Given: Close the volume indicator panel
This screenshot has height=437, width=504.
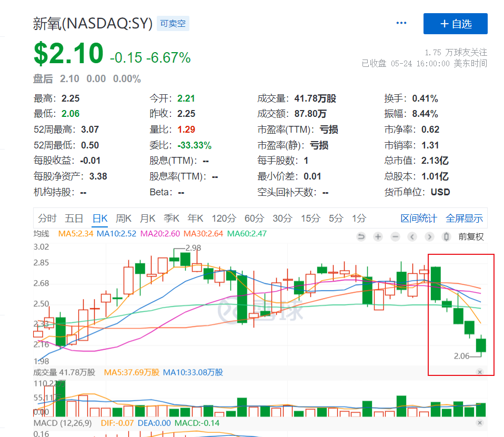Looking at the screenshot, I should 480,372.
